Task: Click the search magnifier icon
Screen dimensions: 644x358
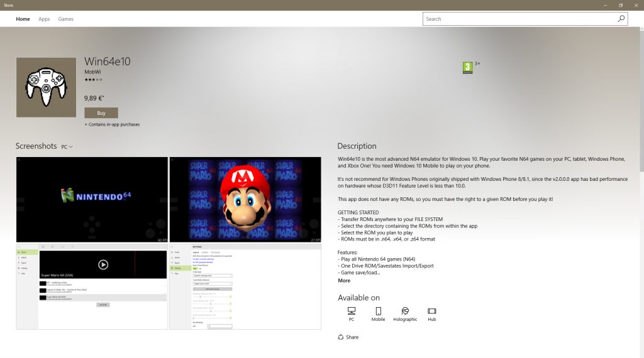Action: point(621,19)
